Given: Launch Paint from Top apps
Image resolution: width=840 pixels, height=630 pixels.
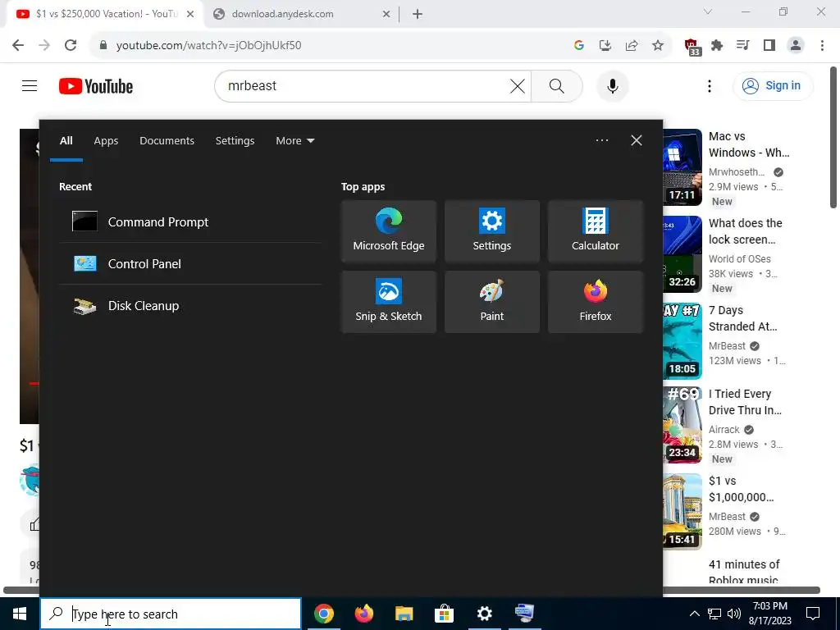Looking at the screenshot, I should click(x=492, y=302).
